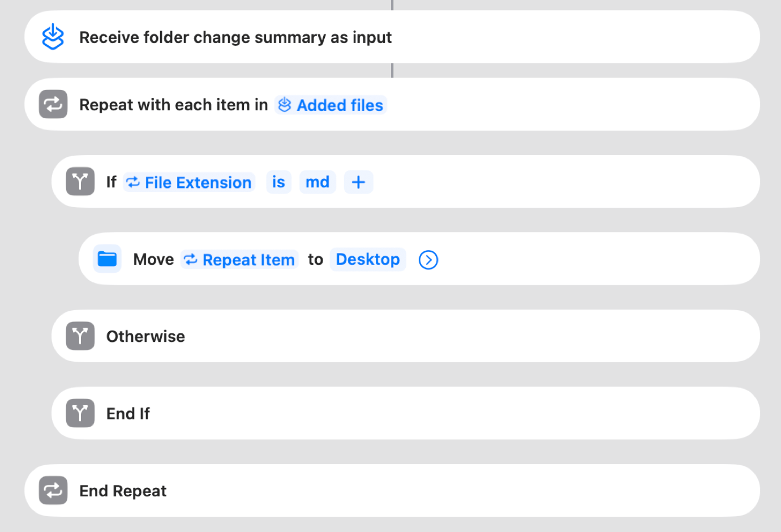
Task: Click the End Repeat loop icon
Action: [x=53, y=491]
